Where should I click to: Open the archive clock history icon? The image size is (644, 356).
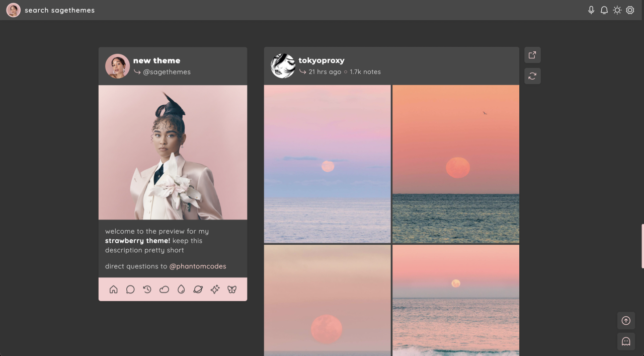[x=147, y=289]
